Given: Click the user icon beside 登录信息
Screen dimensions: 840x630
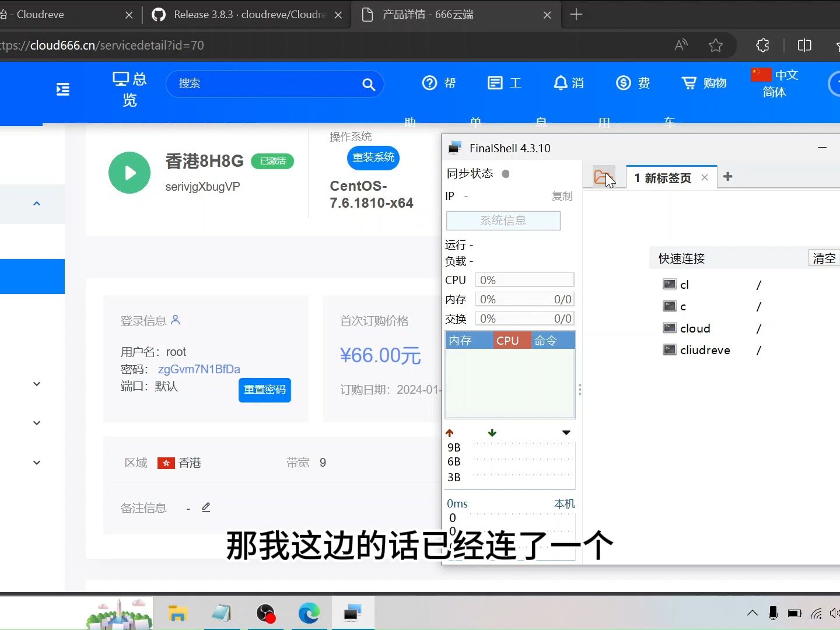Looking at the screenshot, I should pyautogui.click(x=176, y=320).
